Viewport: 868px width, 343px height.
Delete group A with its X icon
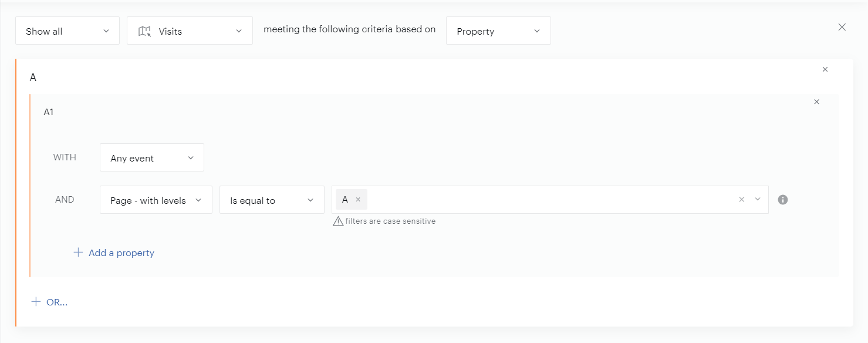825,69
